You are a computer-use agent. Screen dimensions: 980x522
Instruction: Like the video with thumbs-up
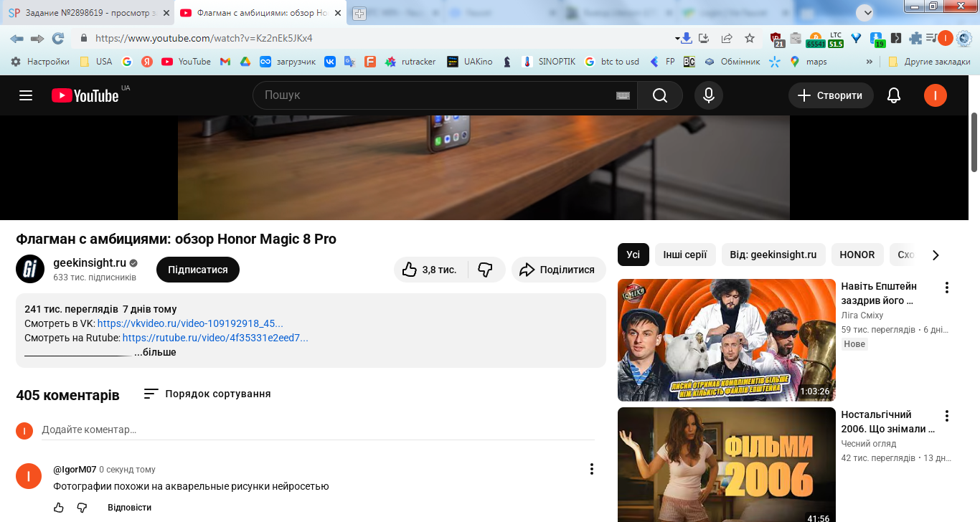(x=430, y=270)
